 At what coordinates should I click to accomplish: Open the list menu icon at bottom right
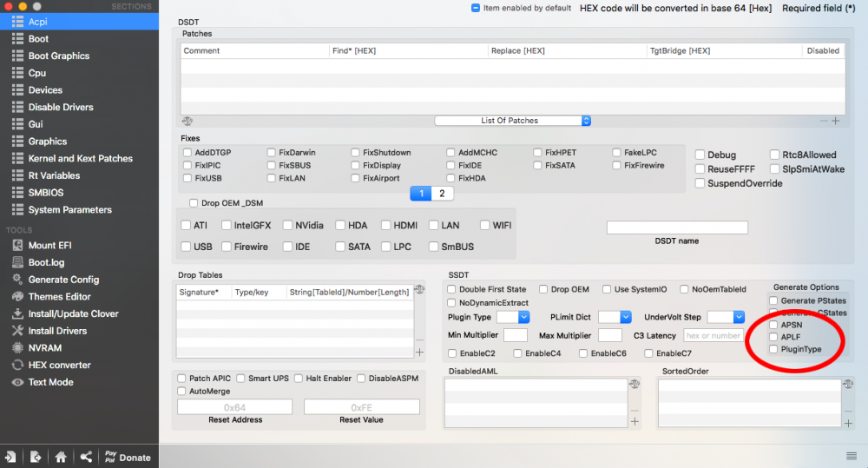pyautogui.click(x=852, y=456)
